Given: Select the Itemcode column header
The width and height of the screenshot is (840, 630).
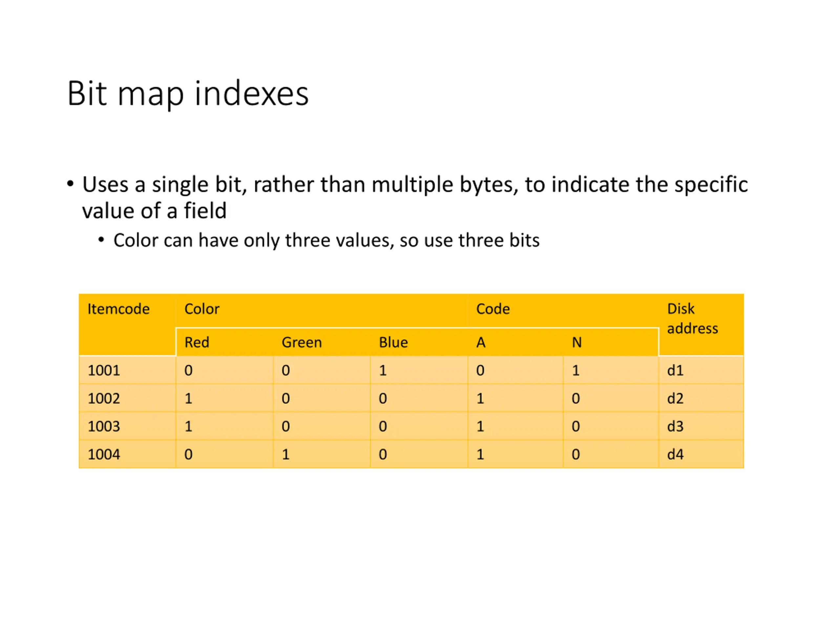Looking at the screenshot, I should click(127, 325).
